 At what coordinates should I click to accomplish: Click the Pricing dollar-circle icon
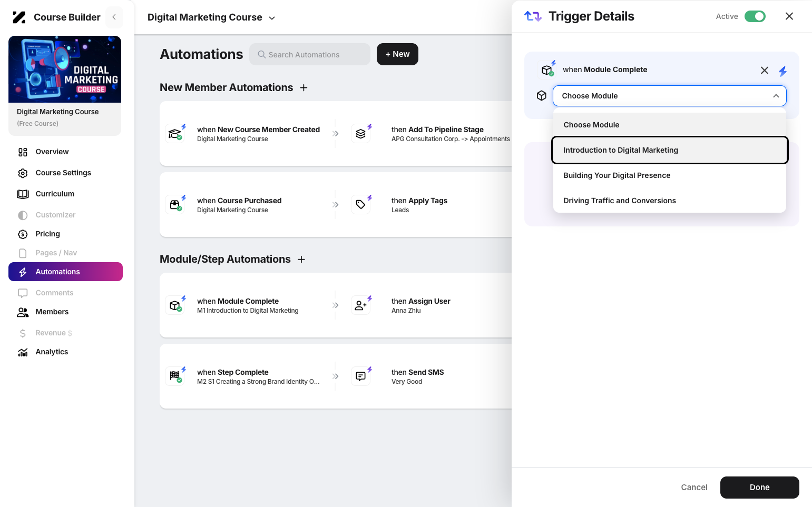pos(23,234)
